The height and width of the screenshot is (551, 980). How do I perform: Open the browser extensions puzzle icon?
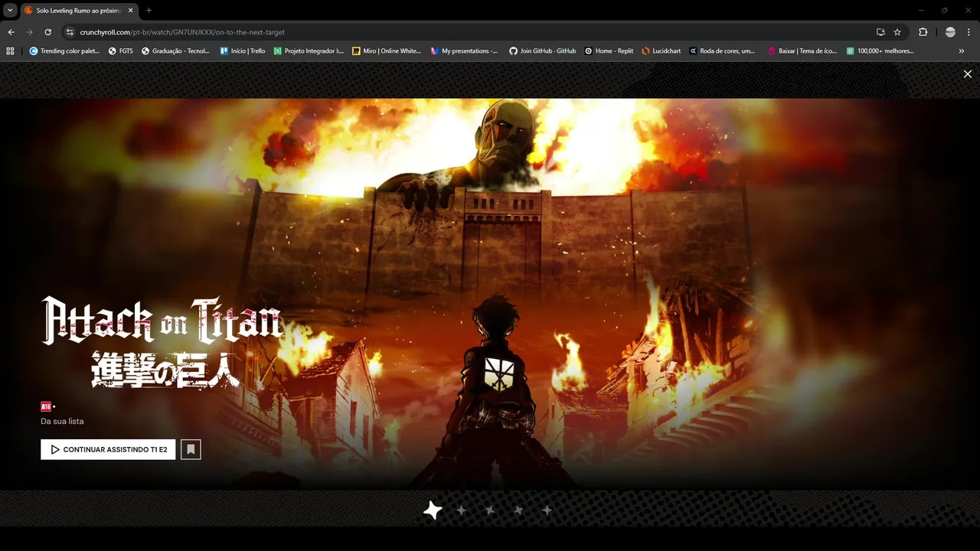[923, 32]
